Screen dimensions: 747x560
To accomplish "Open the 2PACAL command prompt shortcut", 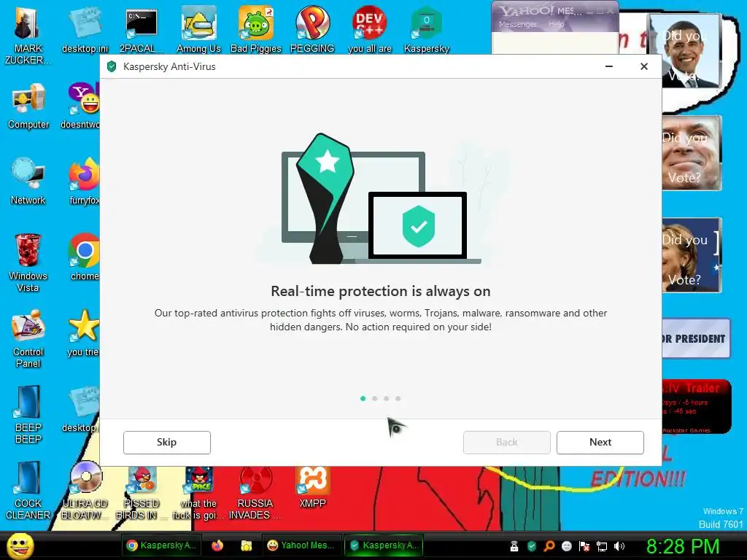I will pos(142,30).
